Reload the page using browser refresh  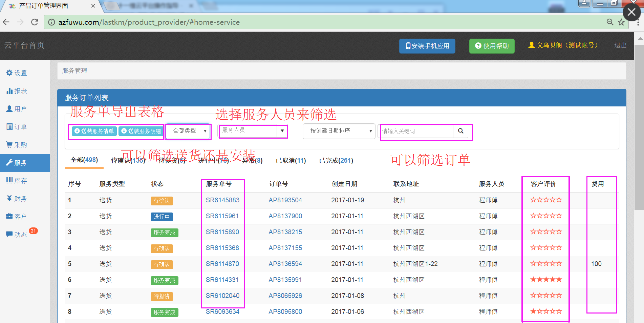tap(35, 22)
